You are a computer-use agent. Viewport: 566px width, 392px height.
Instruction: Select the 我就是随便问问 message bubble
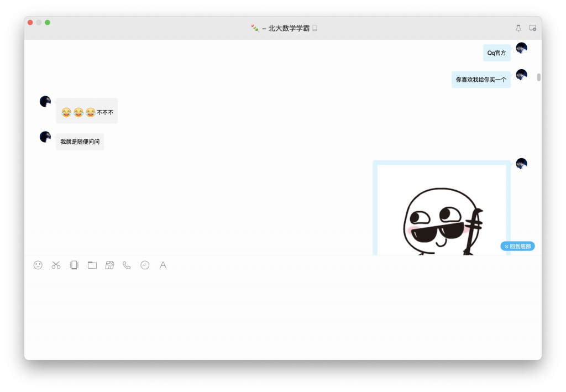point(79,142)
